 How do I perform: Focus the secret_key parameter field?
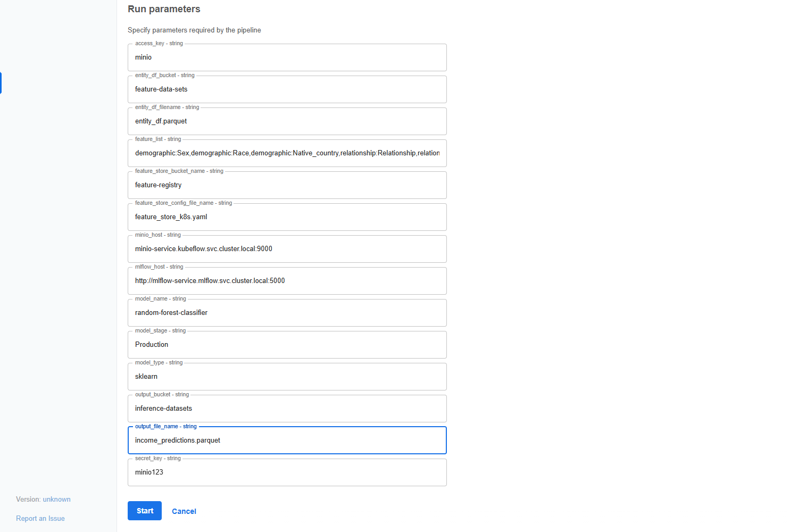tap(287, 472)
